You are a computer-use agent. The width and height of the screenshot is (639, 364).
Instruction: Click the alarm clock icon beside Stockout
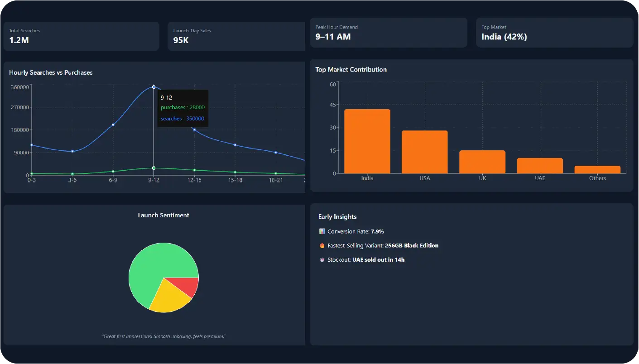click(x=322, y=260)
